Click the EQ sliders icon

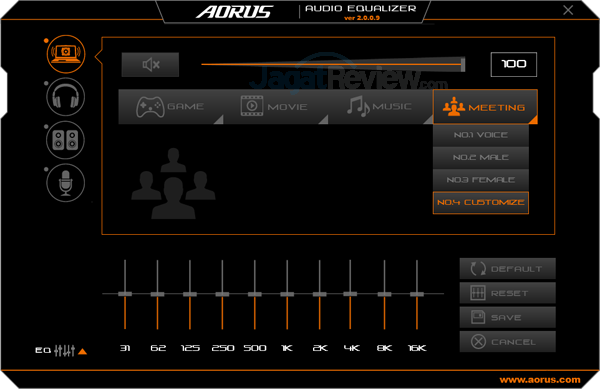[x=64, y=350]
